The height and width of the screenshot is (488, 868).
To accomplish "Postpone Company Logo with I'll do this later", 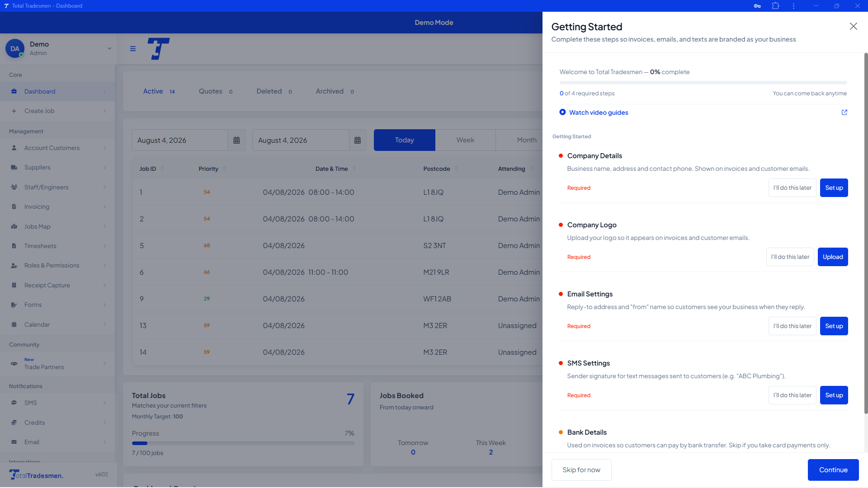I will click(x=790, y=257).
